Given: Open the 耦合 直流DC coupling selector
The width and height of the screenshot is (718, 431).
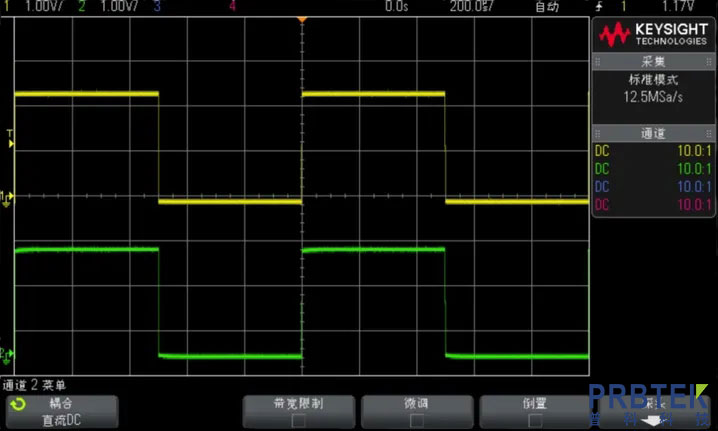Looking at the screenshot, I should click(x=60, y=411).
